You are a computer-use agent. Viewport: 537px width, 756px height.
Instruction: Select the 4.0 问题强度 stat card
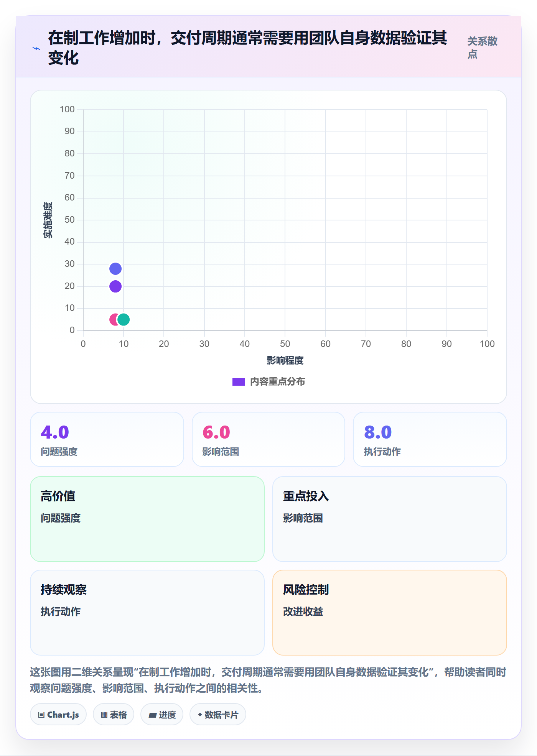[x=107, y=439]
